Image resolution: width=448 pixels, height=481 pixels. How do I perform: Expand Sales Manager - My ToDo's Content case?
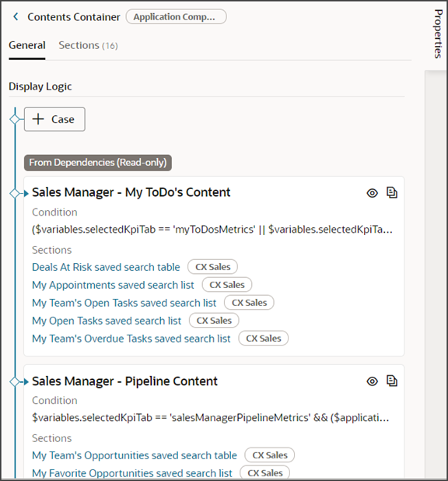click(26, 193)
